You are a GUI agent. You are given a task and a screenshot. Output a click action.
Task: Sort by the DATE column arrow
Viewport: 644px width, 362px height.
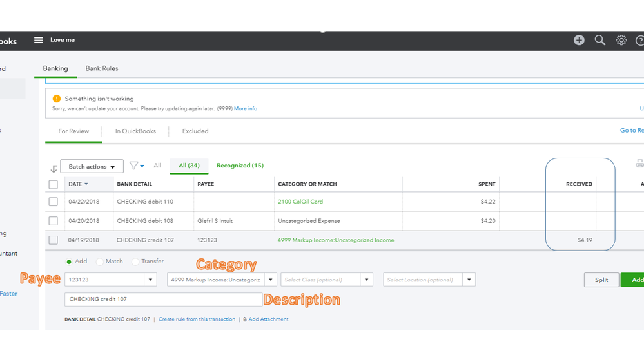tap(86, 184)
